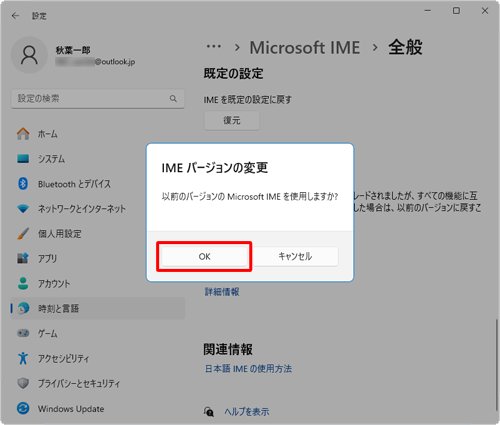Click the アカウント person icon
The width and height of the screenshot is (500, 425).
pyautogui.click(x=23, y=283)
